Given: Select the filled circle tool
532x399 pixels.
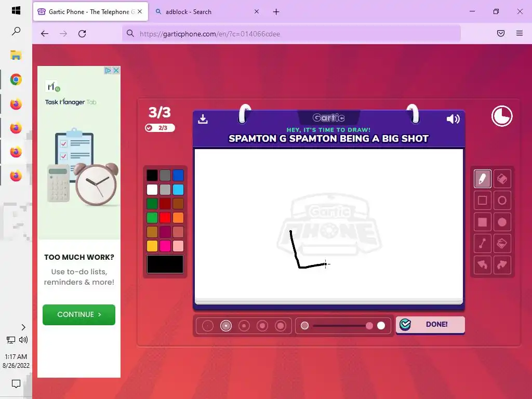Looking at the screenshot, I should pos(502,222).
